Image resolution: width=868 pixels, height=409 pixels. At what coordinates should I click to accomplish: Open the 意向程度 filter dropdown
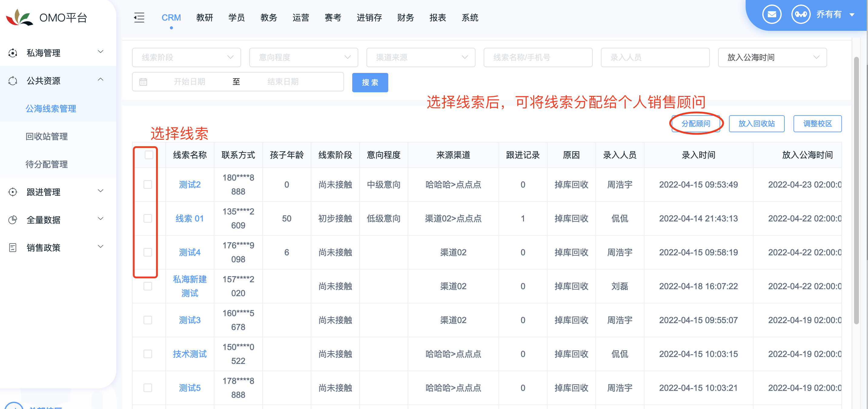303,57
